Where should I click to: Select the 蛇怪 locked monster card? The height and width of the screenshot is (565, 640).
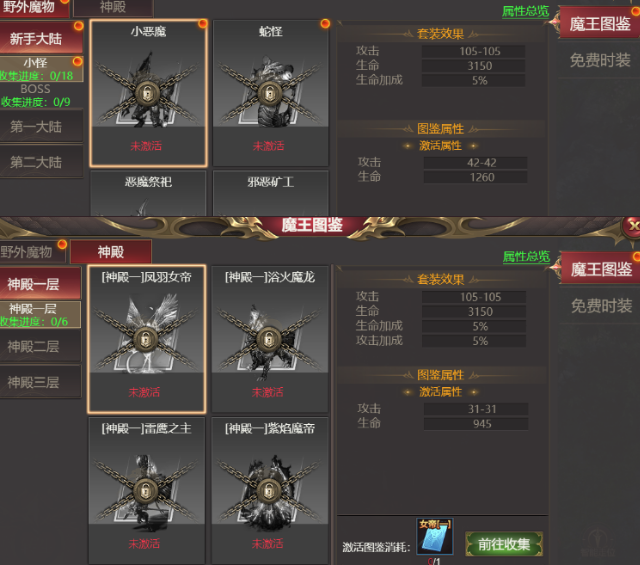(x=271, y=93)
